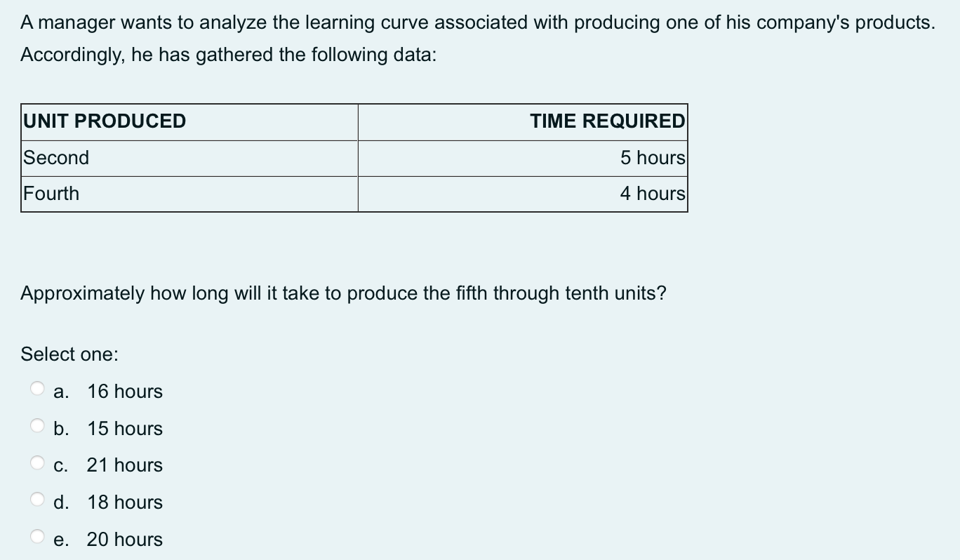This screenshot has width=960, height=560.
Task: Click the answer label 'a. 16 hours'
Action: click(x=107, y=392)
